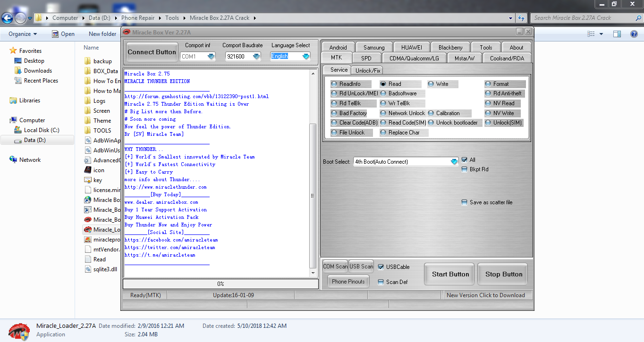Go back using Explorer's Back arrow
The height and width of the screenshot is (342, 644).
tap(7, 18)
